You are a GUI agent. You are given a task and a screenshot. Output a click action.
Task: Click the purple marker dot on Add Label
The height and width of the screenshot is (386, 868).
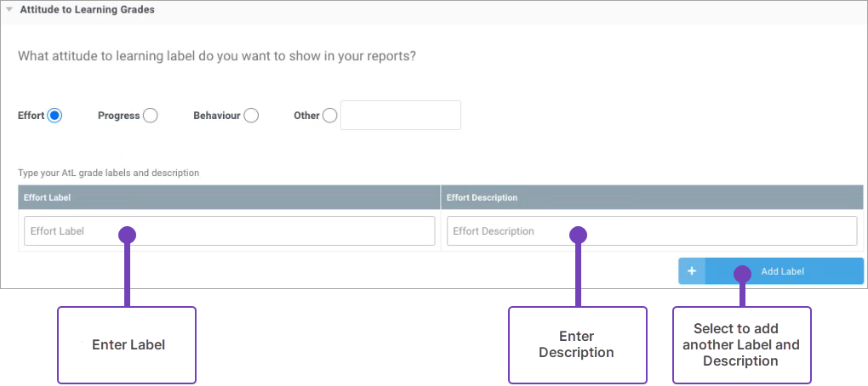pyautogui.click(x=742, y=273)
